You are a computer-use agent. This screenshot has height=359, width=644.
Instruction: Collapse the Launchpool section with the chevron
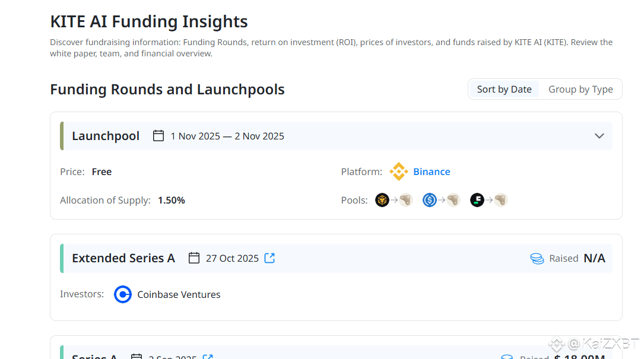pos(599,136)
